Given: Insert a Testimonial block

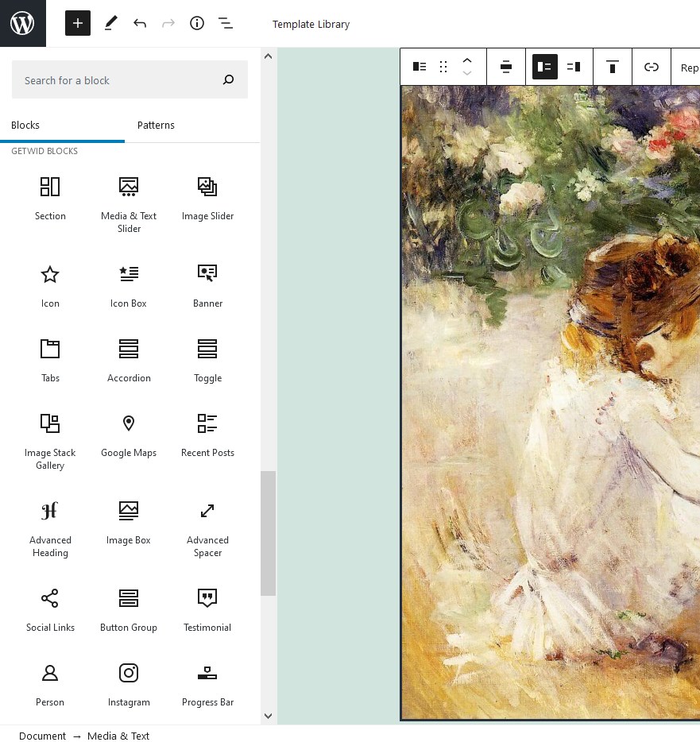Looking at the screenshot, I should (207, 612).
